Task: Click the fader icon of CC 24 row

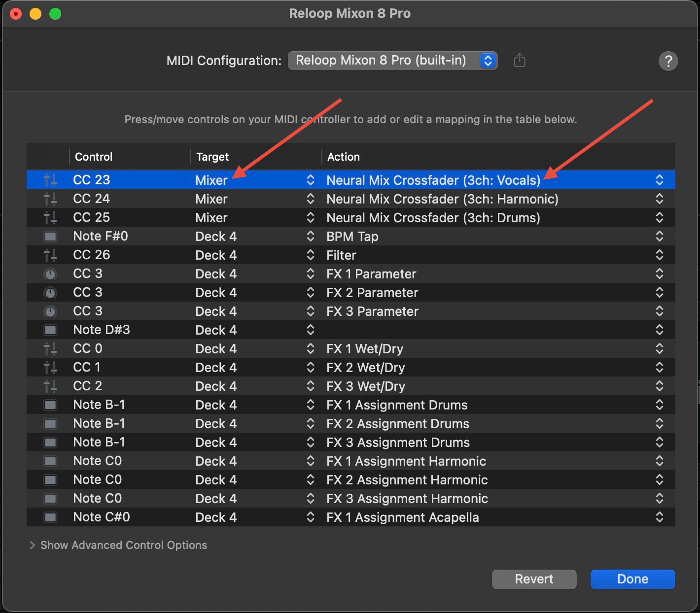Action: (x=50, y=199)
